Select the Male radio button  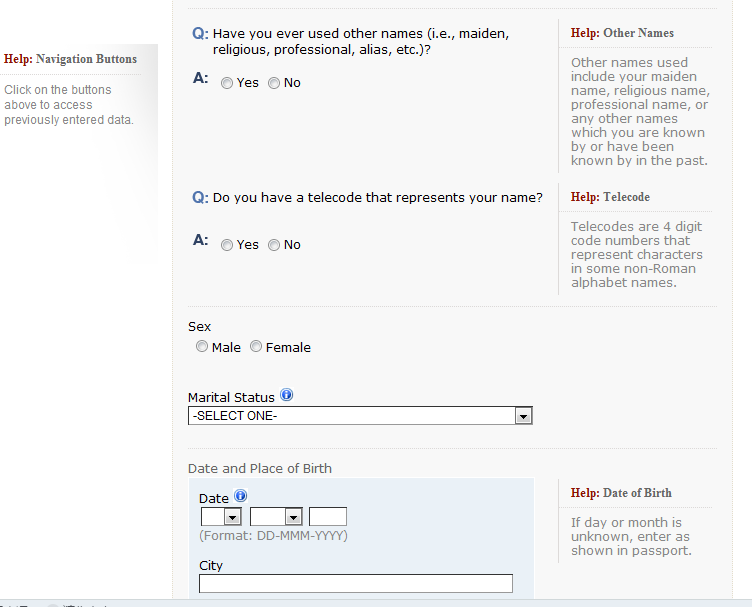pos(202,347)
